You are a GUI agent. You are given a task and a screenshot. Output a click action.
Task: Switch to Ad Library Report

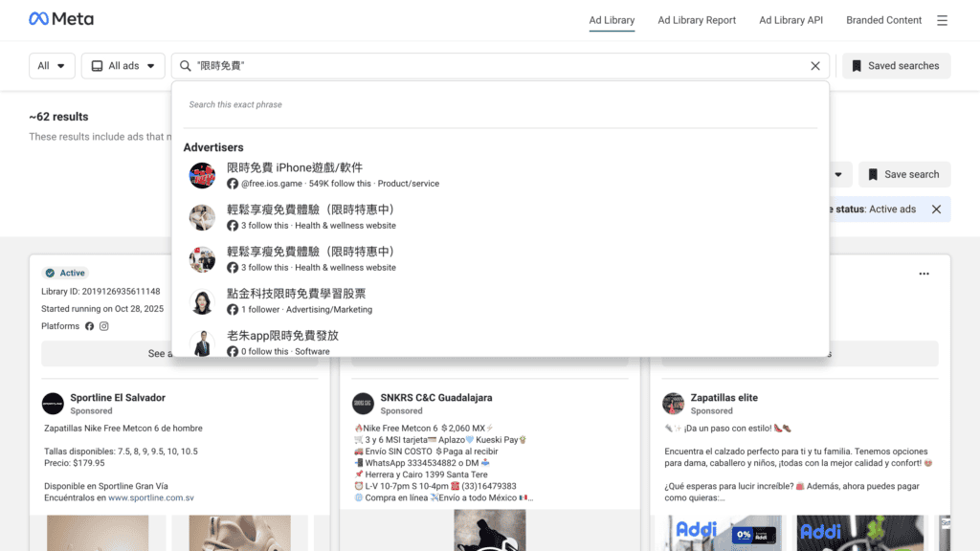[697, 20]
